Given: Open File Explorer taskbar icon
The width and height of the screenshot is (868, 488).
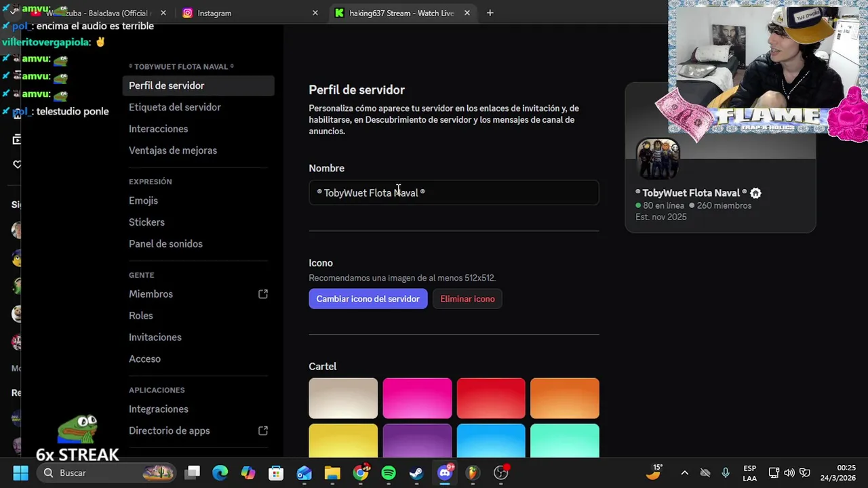Looking at the screenshot, I should [x=332, y=473].
